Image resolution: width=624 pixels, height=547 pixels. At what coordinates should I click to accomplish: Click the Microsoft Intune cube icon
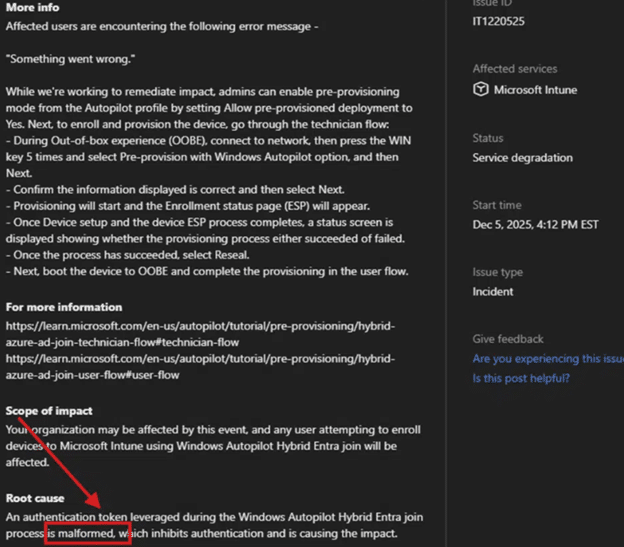tap(481, 89)
